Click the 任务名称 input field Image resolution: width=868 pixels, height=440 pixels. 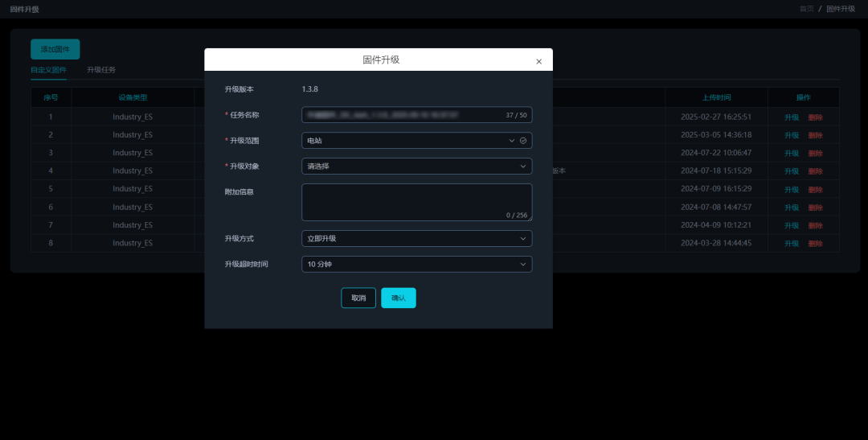[417, 115]
